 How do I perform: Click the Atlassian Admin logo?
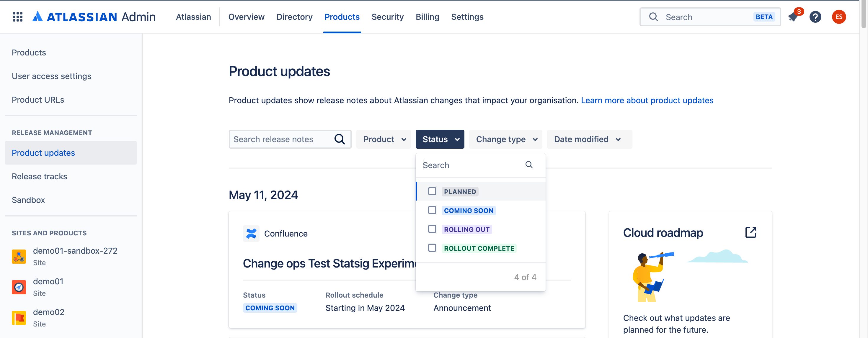coord(94,17)
